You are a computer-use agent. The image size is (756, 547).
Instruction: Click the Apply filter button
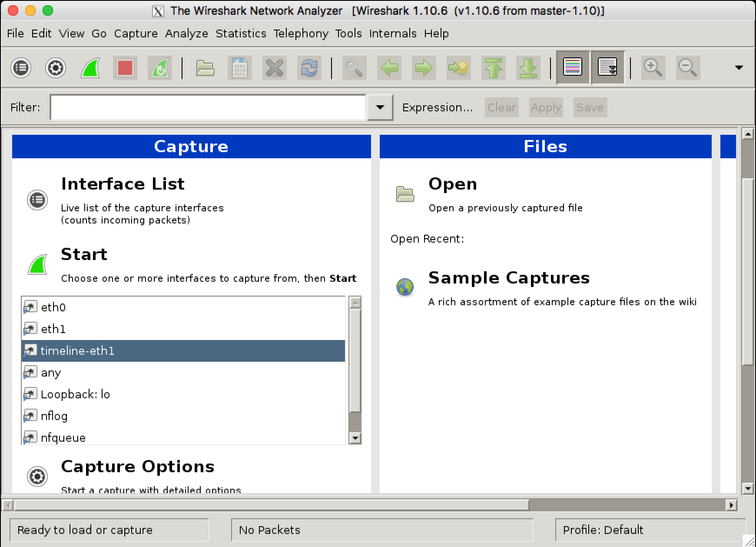pos(546,107)
